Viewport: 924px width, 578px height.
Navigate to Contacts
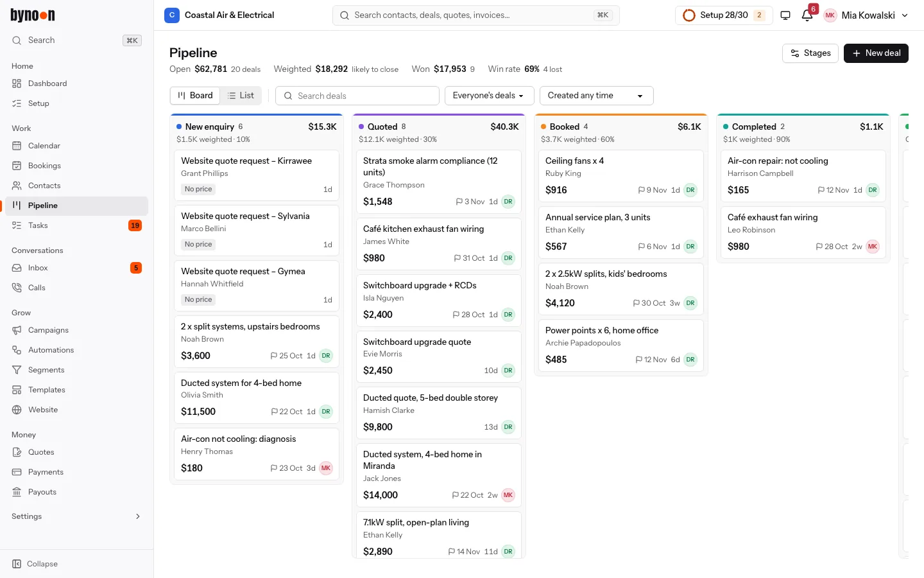point(77,186)
